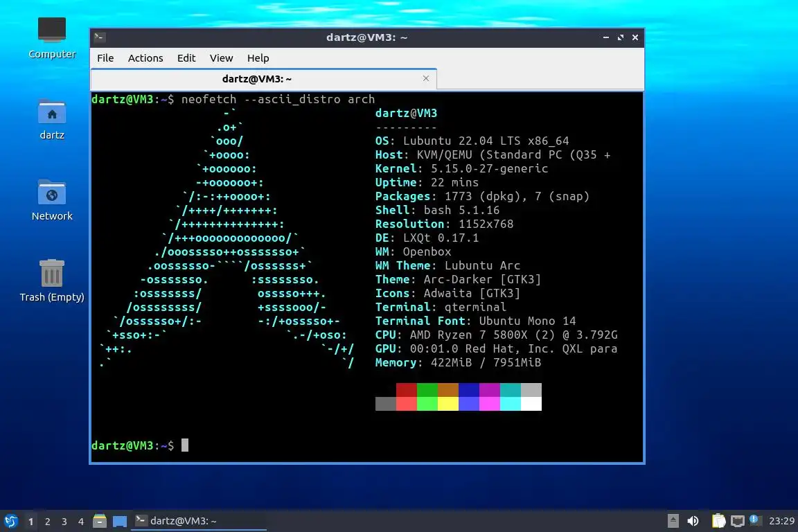Open the Help menu
The image size is (798, 532).
258,58
